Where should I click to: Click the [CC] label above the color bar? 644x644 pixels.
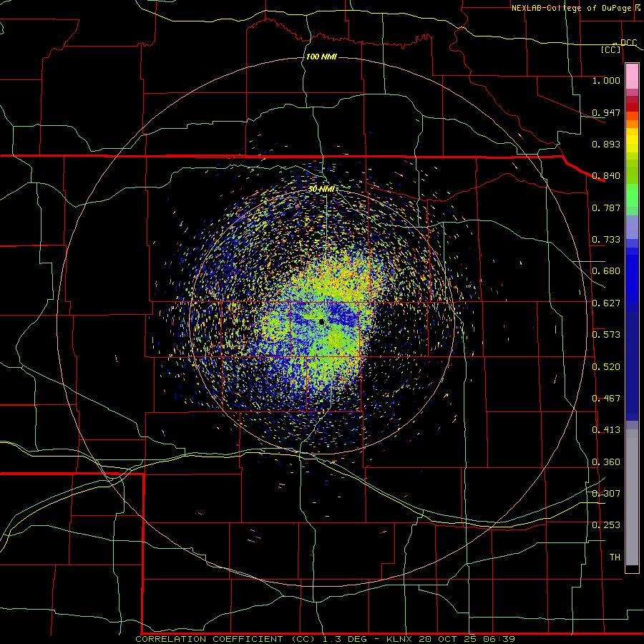click(611, 50)
